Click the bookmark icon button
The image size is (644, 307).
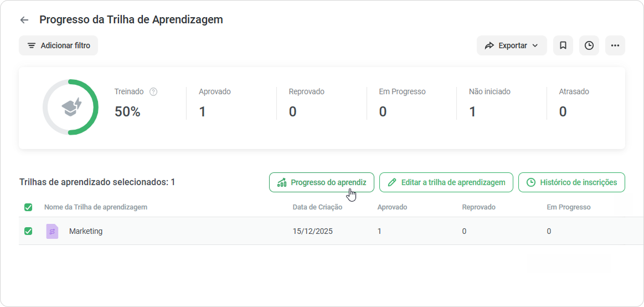tap(563, 45)
